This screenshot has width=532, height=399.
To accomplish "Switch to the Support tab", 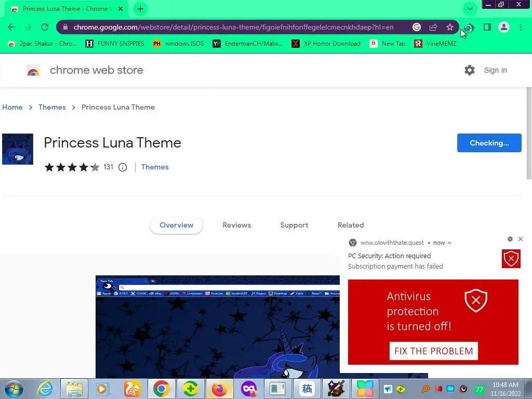I will click(x=294, y=225).
